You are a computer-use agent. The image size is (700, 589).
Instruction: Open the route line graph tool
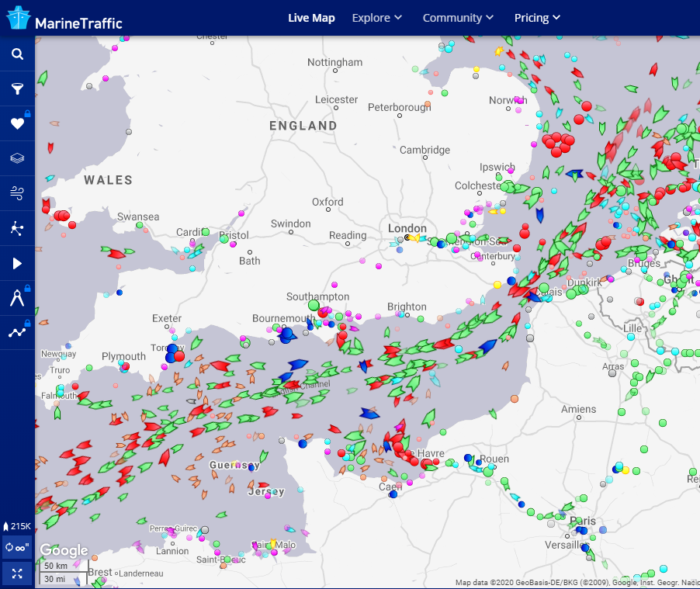(x=17, y=333)
